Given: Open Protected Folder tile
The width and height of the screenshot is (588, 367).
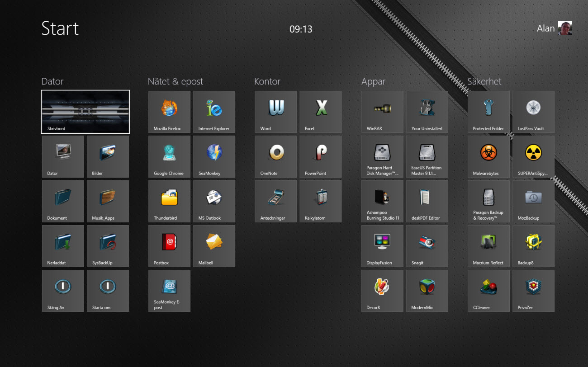Looking at the screenshot, I should (x=488, y=112).
